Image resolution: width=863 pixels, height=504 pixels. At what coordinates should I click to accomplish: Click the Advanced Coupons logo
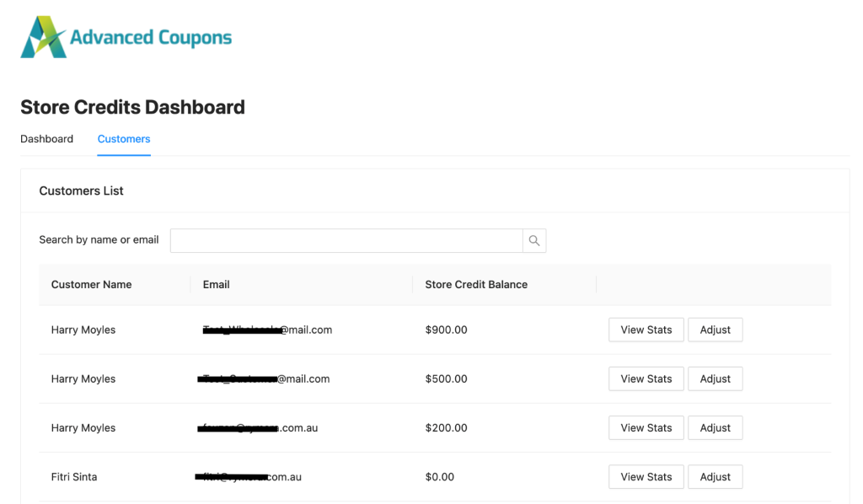coord(126,38)
